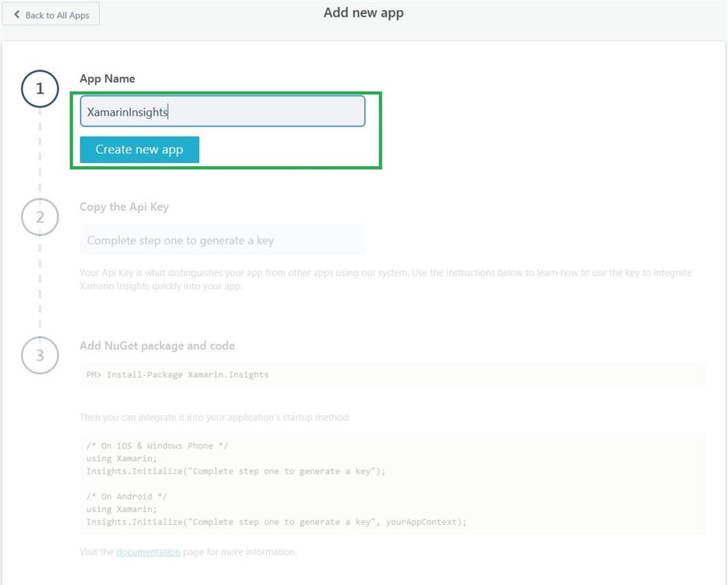
Task: Click the Add new app page title
Action: click(364, 12)
